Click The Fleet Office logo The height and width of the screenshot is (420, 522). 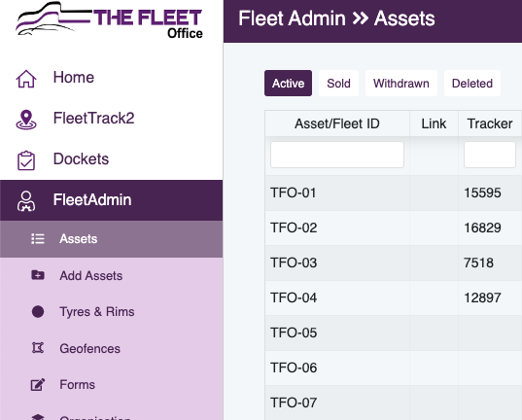click(x=109, y=20)
